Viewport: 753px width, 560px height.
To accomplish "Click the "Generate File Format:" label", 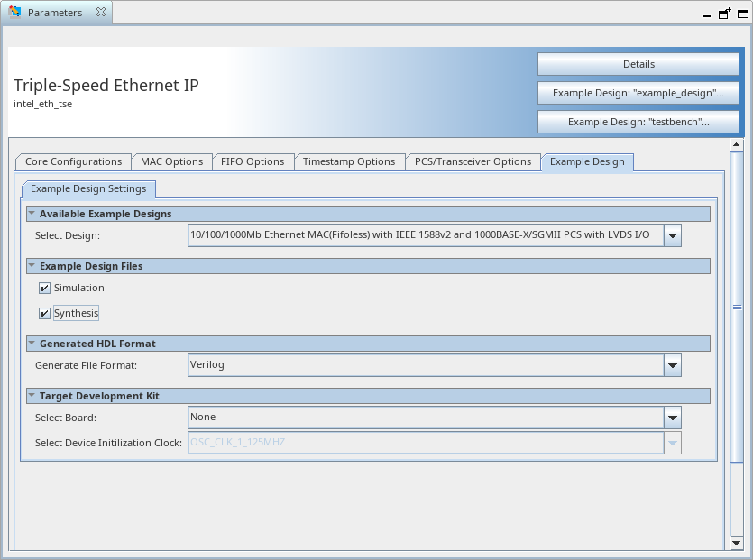I will (86, 365).
